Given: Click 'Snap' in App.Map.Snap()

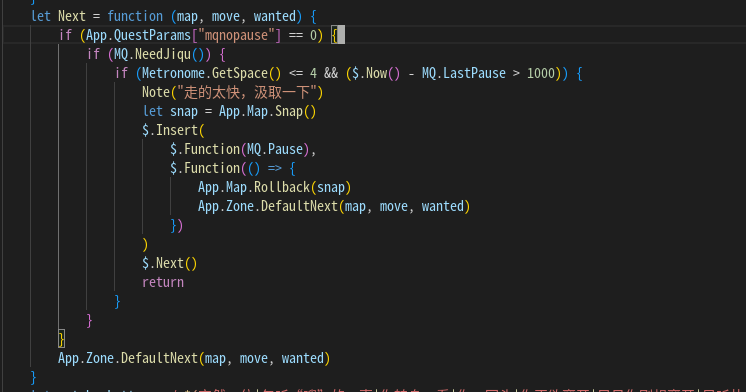Looking at the screenshot, I should (x=289, y=111).
